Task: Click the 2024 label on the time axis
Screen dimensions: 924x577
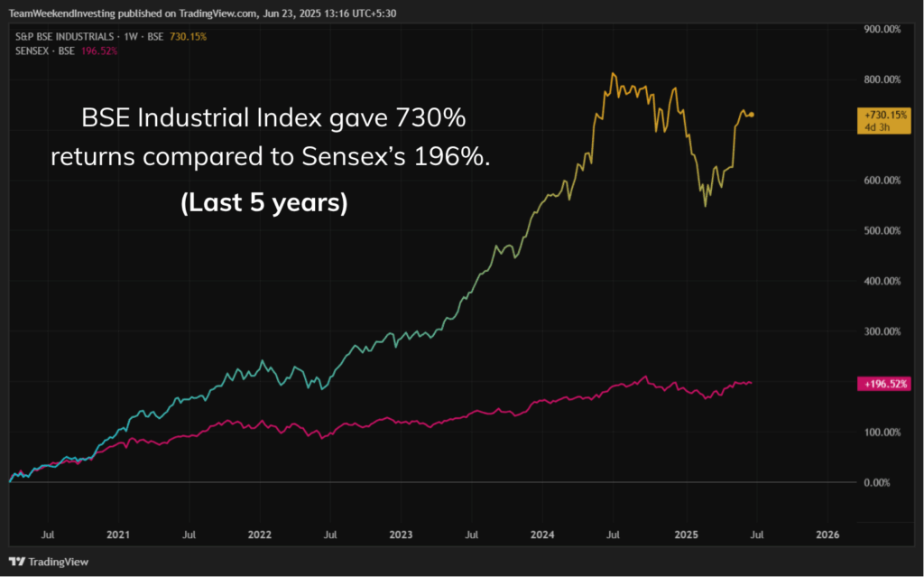Action: tap(542, 535)
